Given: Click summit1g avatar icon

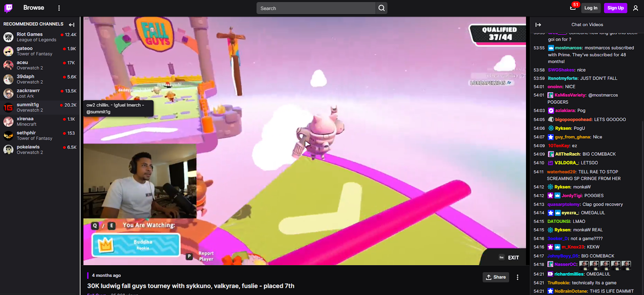Looking at the screenshot, I should [x=8, y=107].
